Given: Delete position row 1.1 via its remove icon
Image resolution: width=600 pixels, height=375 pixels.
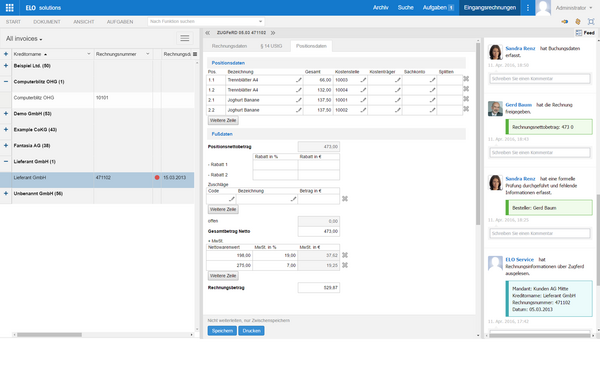Looking at the screenshot, I should [466, 79].
